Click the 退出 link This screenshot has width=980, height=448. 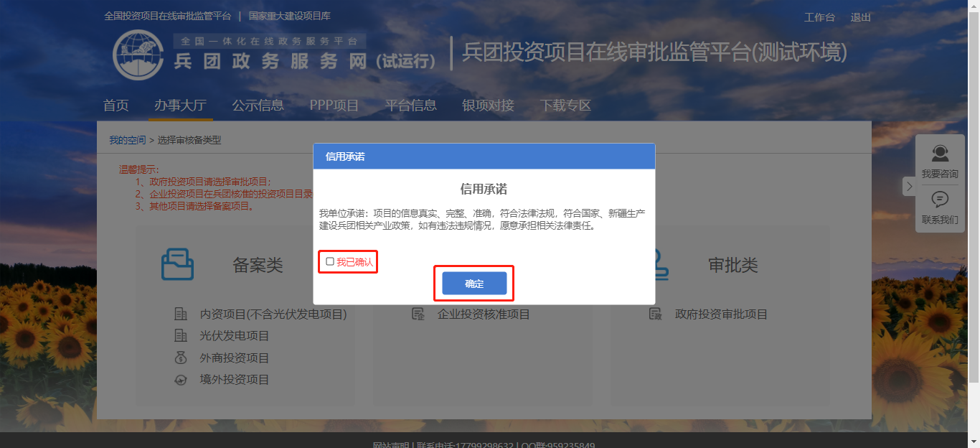(x=861, y=17)
